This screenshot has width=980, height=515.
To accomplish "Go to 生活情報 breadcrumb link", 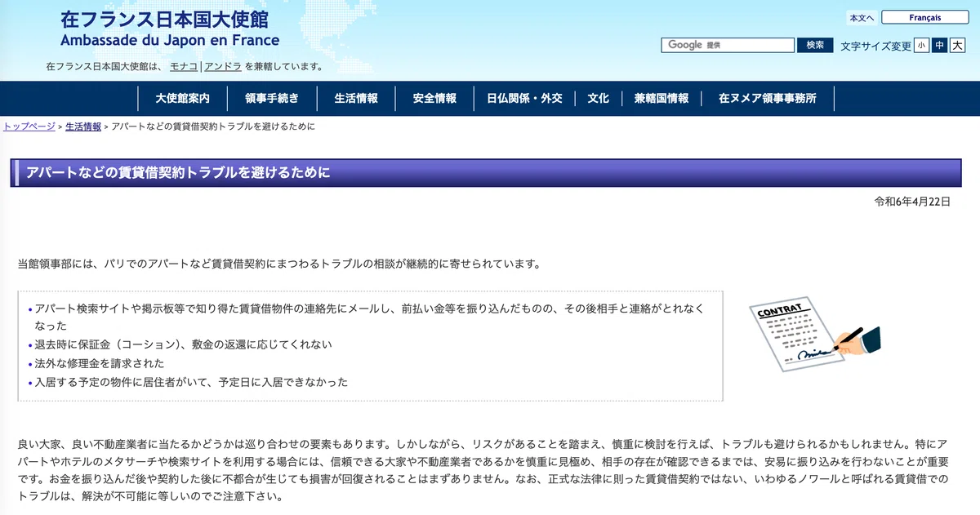I will (83, 127).
